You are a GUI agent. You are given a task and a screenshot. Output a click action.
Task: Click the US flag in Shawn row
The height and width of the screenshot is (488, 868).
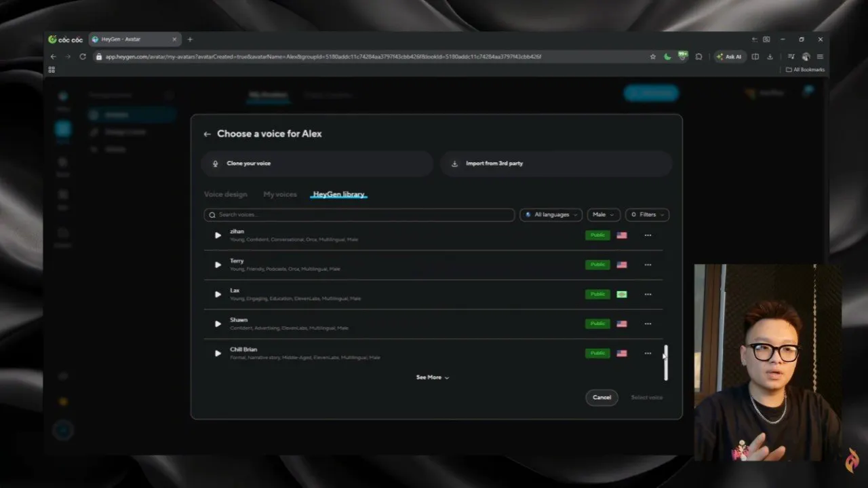point(622,324)
